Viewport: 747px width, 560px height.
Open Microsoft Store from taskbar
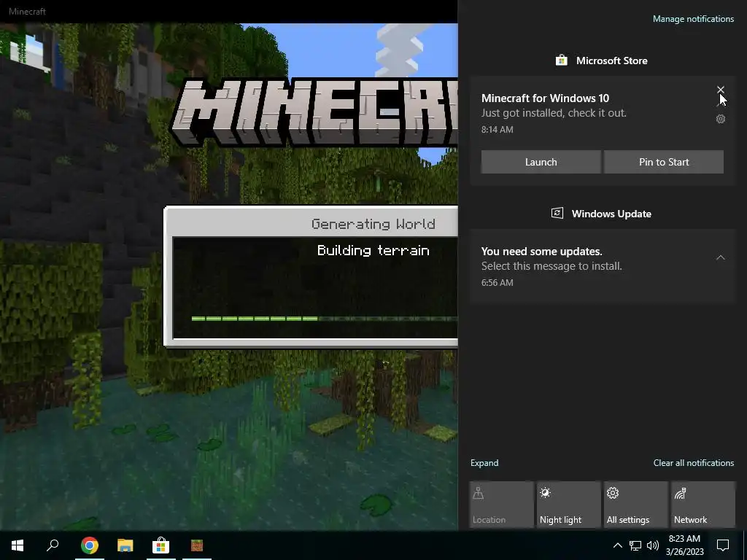pyautogui.click(x=161, y=545)
